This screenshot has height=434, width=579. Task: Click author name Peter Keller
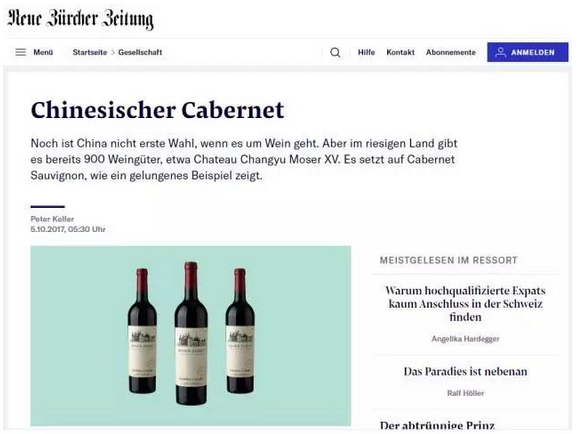point(52,219)
